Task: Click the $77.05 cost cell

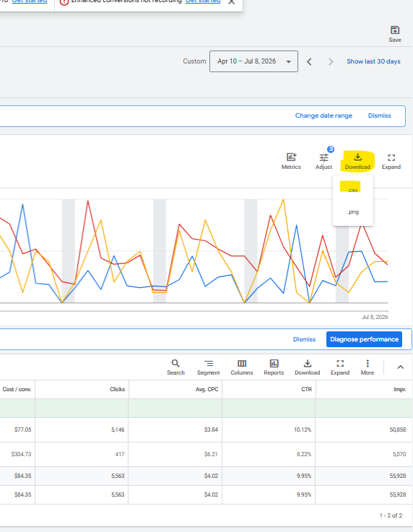Action: (22, 430)
